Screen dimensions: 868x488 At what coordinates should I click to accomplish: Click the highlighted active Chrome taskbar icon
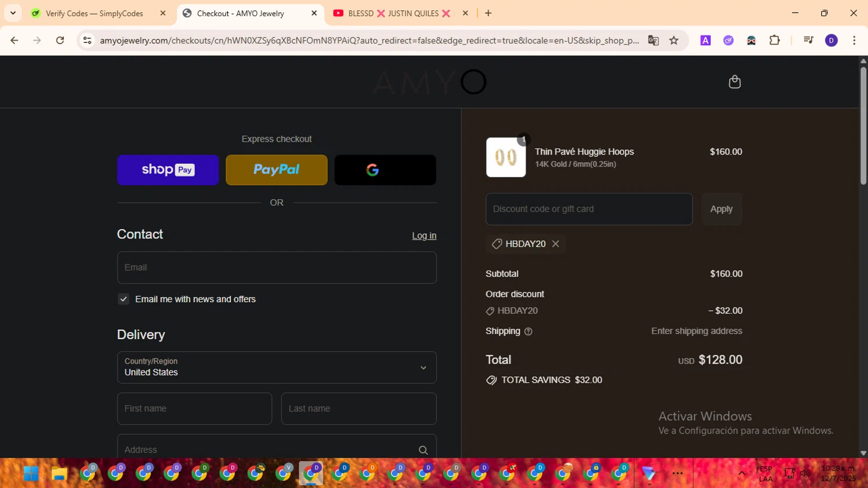[311, 474]
